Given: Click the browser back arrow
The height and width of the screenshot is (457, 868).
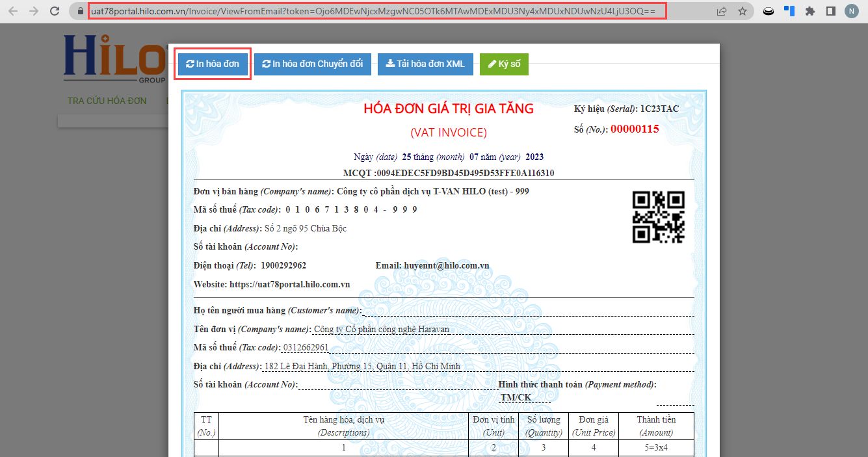Looking at the screenshot, I should 13,11.
